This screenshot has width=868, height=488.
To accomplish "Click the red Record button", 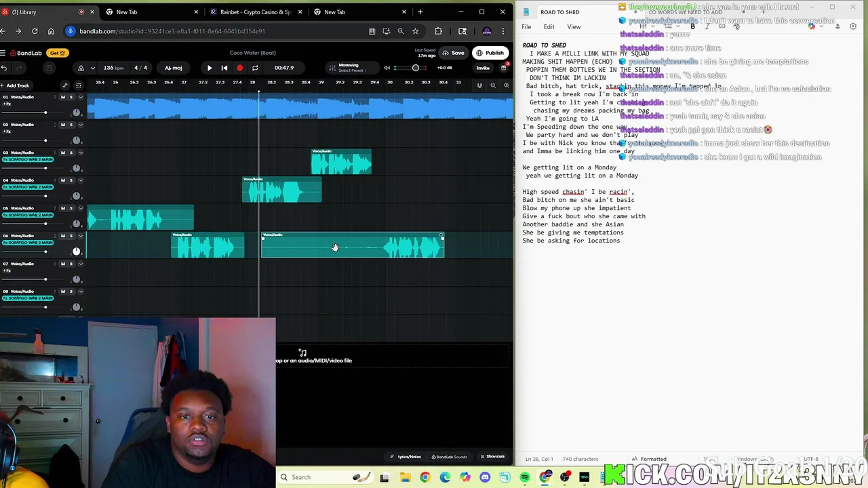I will 239,68.
